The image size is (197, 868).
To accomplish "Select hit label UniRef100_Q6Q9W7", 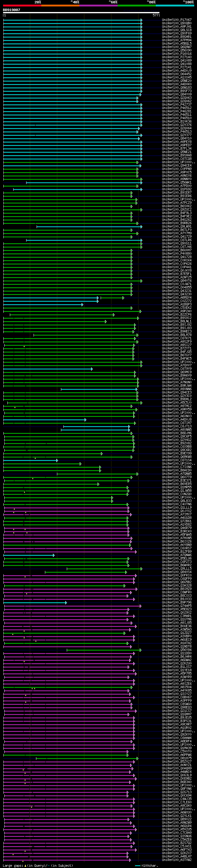I will [177, 47].
